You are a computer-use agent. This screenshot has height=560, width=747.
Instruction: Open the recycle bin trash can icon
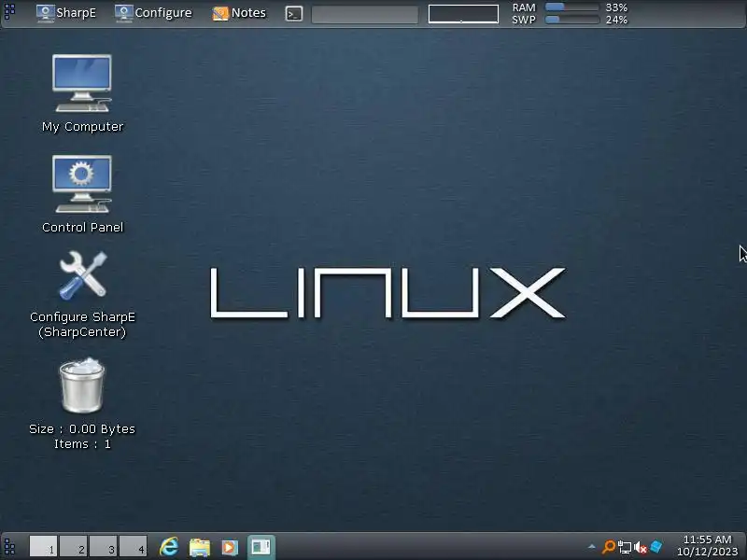click(82, 385)
